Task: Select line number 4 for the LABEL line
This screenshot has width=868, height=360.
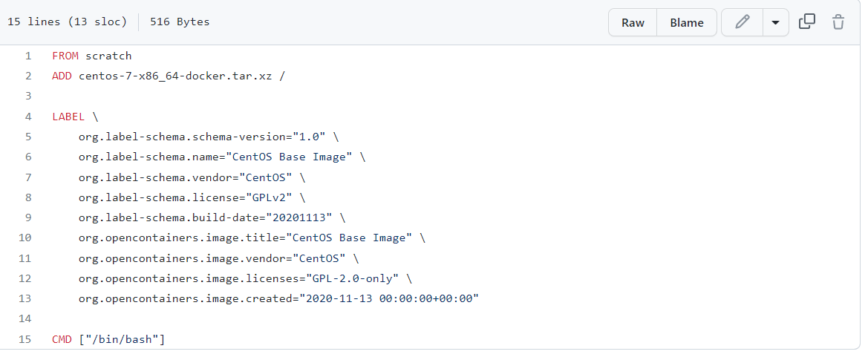Action: click(x=28, y=117)
